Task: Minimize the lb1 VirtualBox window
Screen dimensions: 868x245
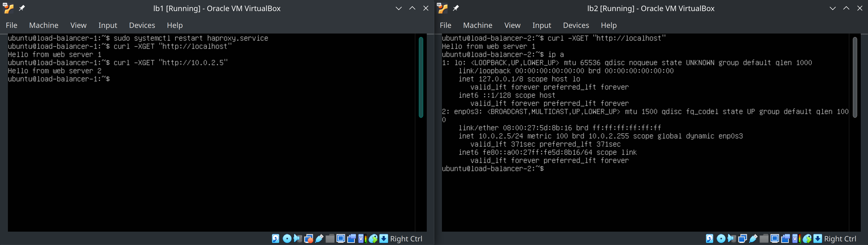Action: coord(399,8)
